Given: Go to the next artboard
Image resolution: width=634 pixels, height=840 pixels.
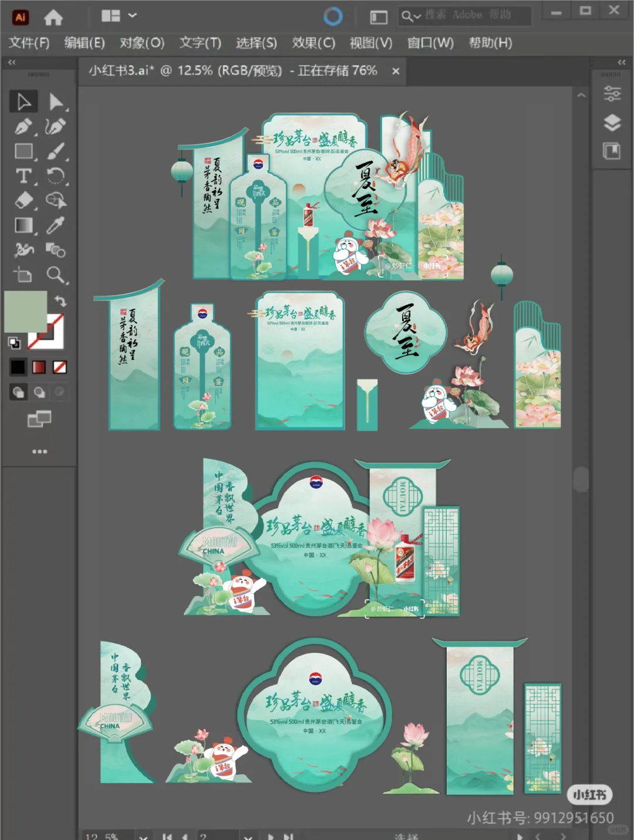Looking at the screenshot, I should pyautogui.click(x=271, y=836).
